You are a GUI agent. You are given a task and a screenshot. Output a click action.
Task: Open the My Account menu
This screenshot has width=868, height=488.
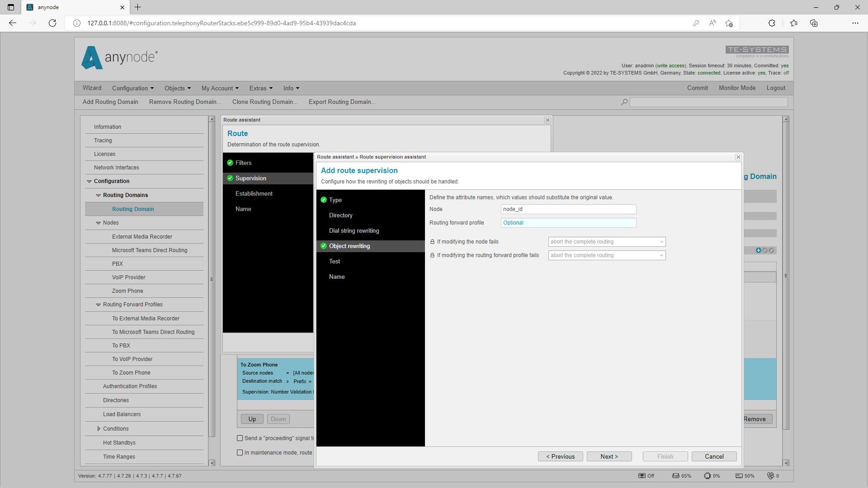[220, 88]
